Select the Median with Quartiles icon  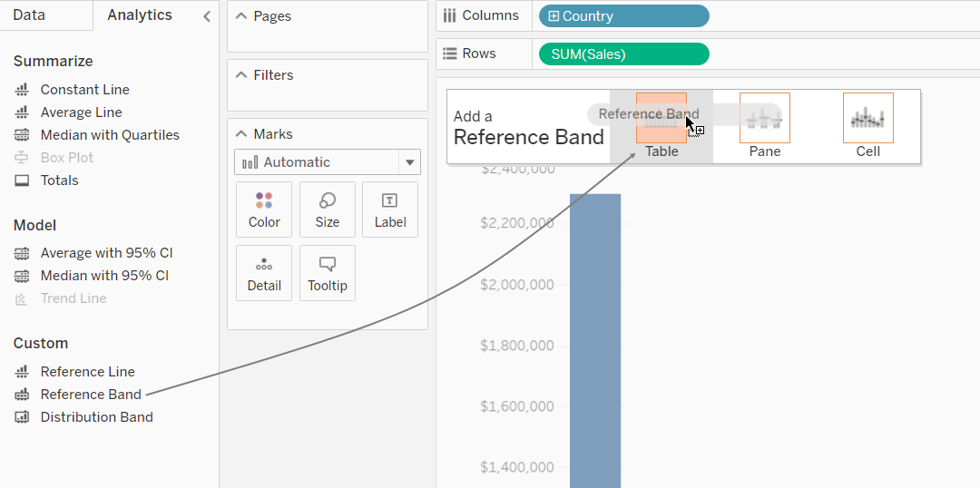click(x=22, y=135)
